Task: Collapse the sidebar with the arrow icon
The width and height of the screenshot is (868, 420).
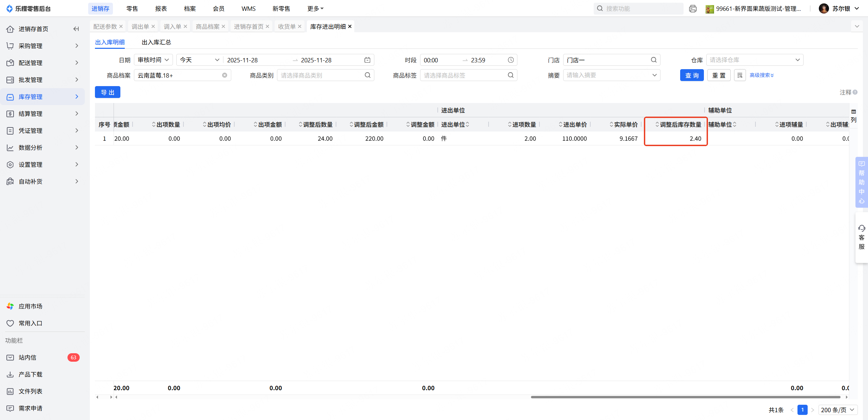Action: tap(76, 29)
